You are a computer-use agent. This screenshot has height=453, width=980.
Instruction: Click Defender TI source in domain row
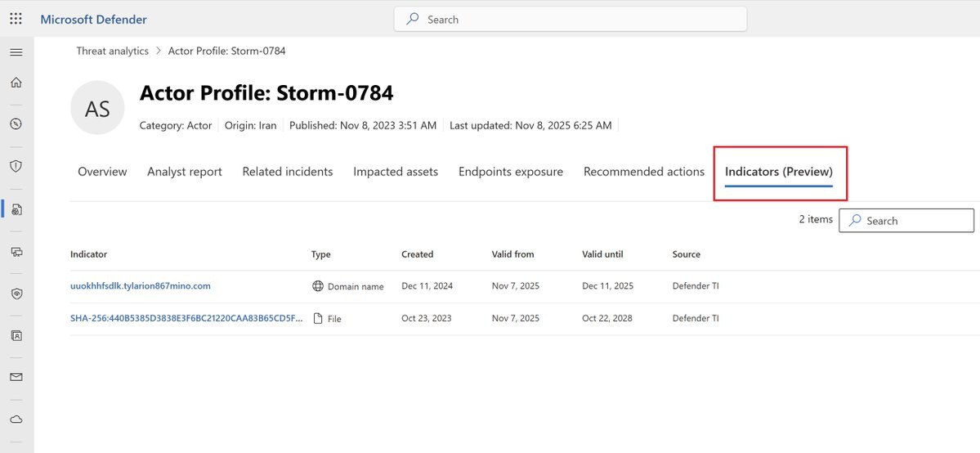[696, 286]
